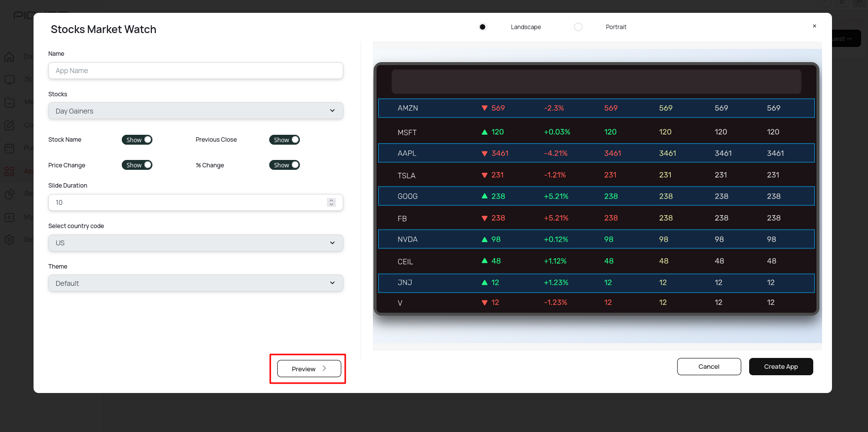The height and width of the screenshot is (432, 868).
Task: Click the Settings gear icon in sidebar
Action: (x=9, y=239)
